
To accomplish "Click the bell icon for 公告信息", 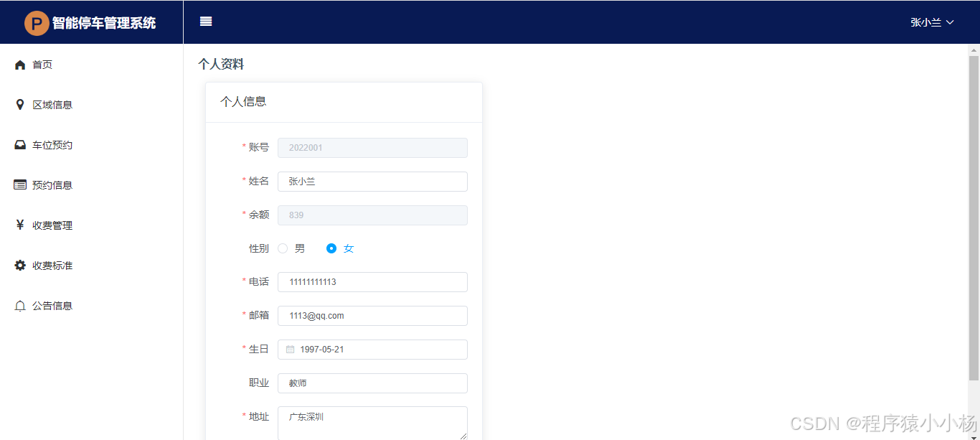I will click(20, 306).
